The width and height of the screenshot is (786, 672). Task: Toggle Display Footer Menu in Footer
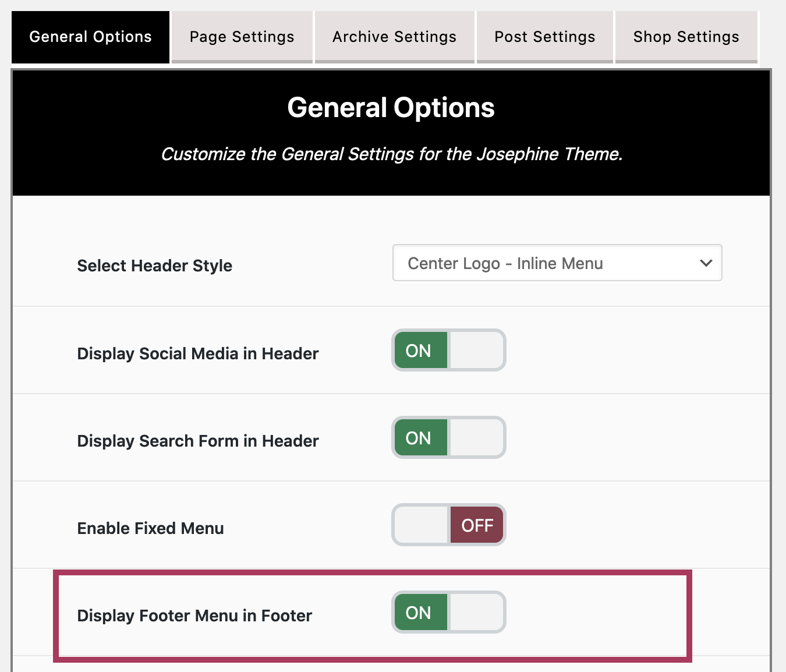449,613
